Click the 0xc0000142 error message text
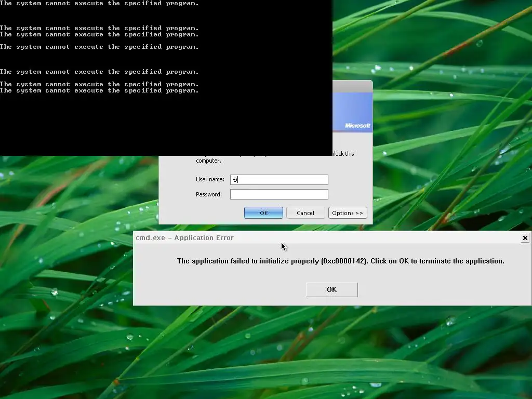Image resolution: width=532 pixels, height=399 pixels. tap(340, 261)
